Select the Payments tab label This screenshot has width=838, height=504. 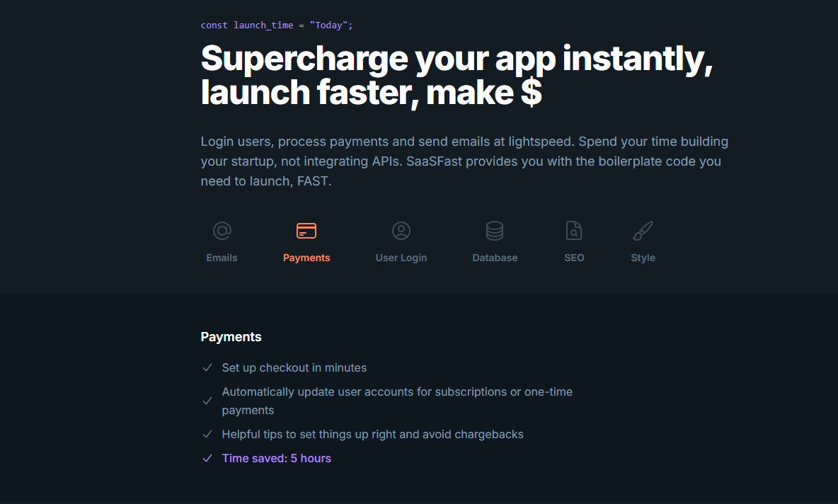click(x=306, y=258)
